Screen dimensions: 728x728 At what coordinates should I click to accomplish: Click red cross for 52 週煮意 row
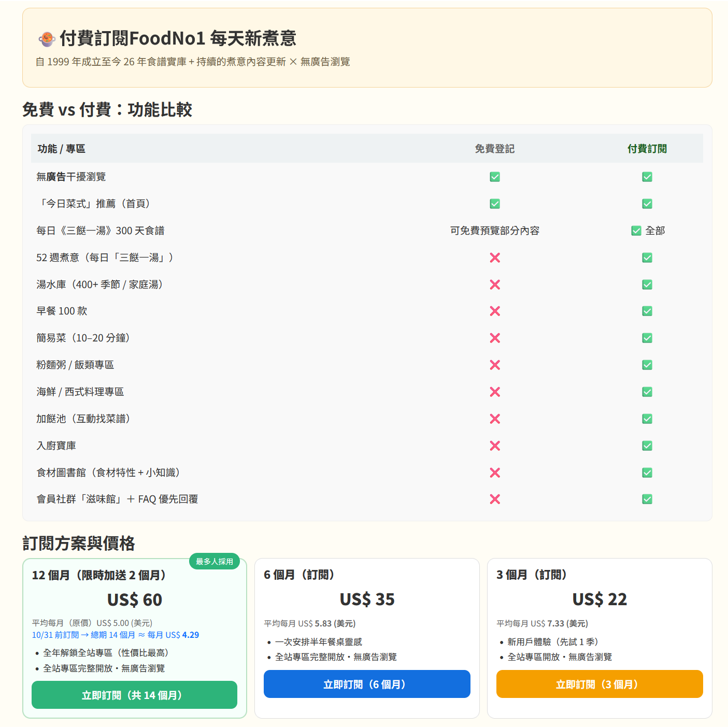pos(495,258)
